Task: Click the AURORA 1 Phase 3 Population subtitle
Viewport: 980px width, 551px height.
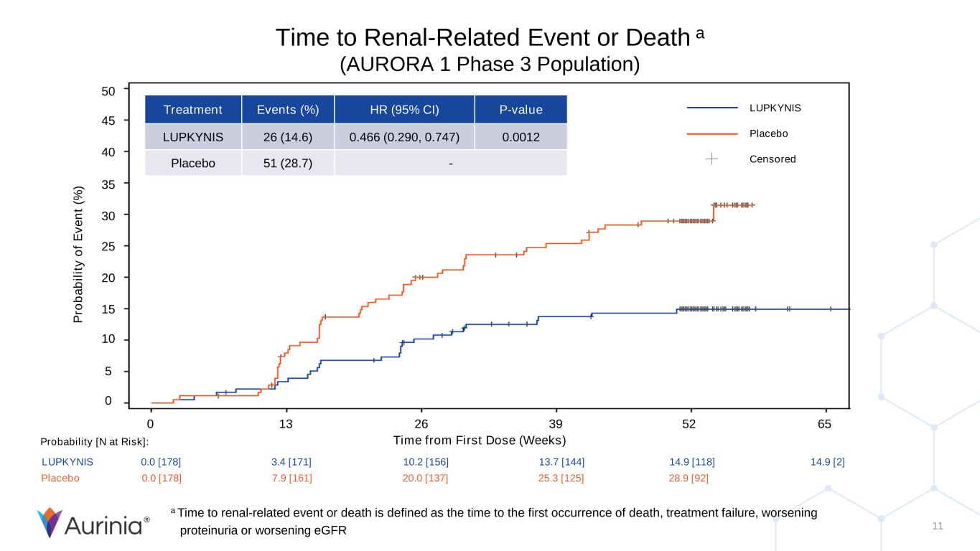Action: pyautogui.click(x=490, y=65)
